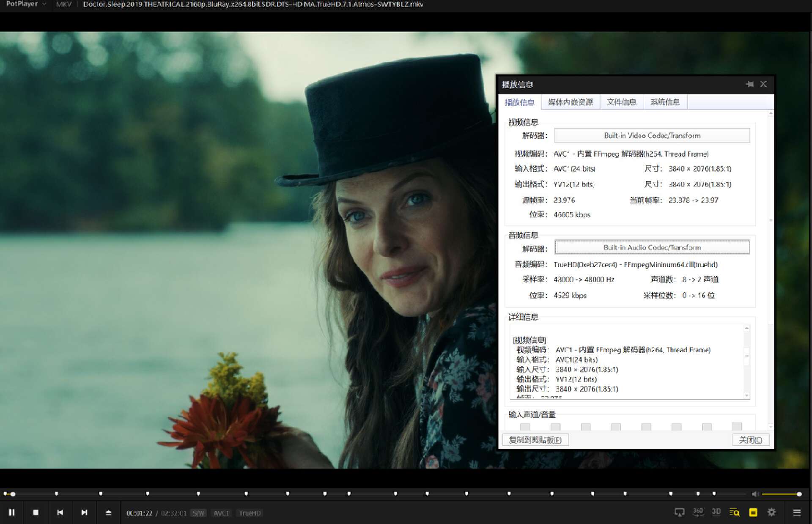Click Built-in Video Codec/Transform decoder selector
Screen dimensions: 812x524
(652, 135)
